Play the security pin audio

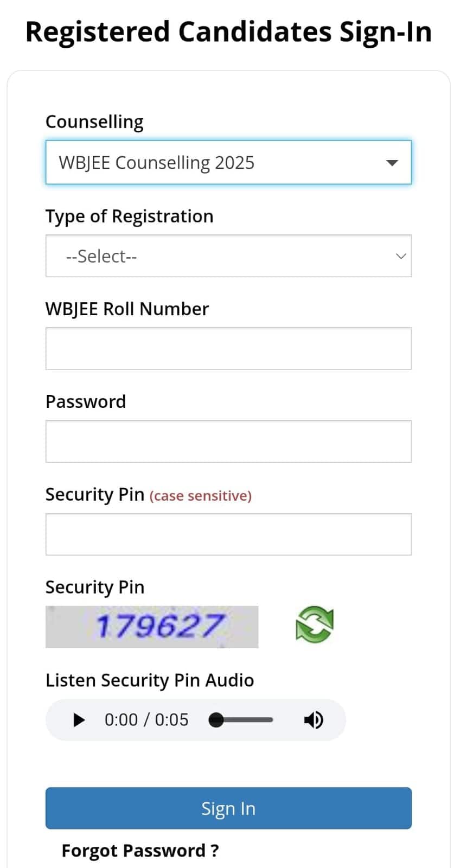click(79, 720)
